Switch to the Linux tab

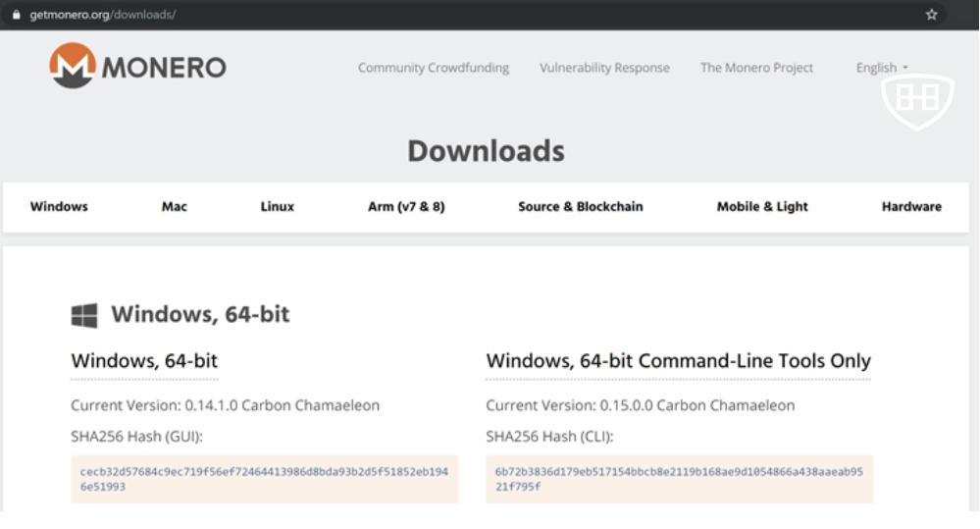tap(277, 206)
